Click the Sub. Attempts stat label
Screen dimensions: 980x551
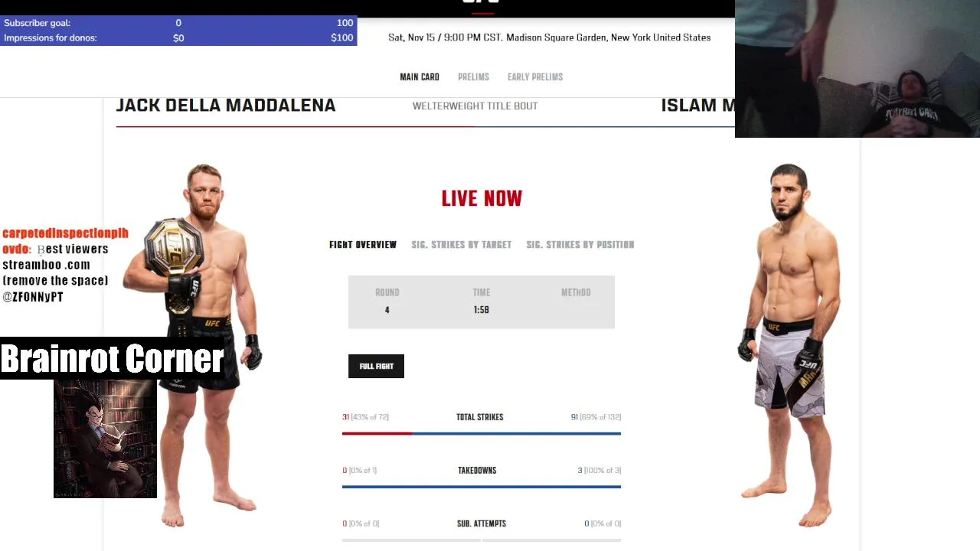tap(482, 523)
